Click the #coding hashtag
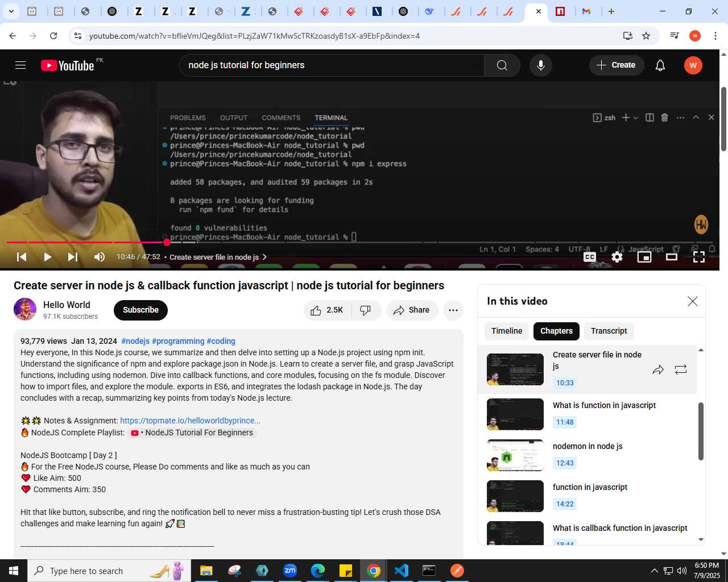728x582 pixels. [221, 341]
